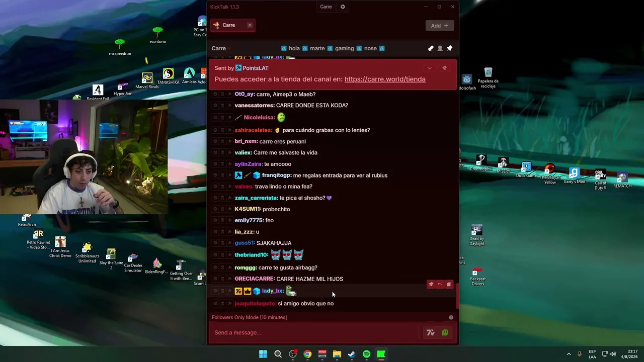
Task: Open the Kick emote picker
Action: [445, 332]
